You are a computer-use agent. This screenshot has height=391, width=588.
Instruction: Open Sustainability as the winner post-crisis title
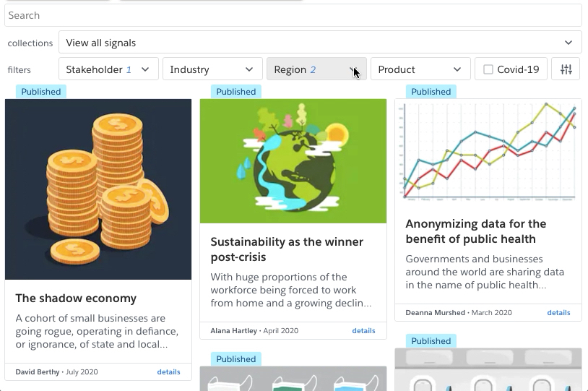[287, 249]
